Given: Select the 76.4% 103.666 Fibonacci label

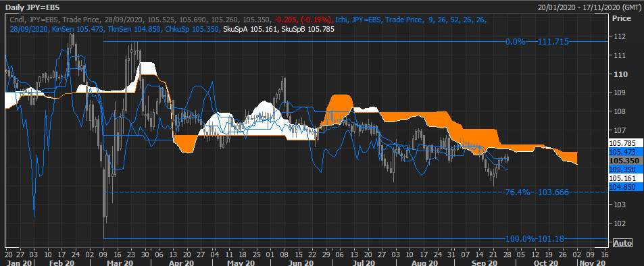Looking at the screenshot, I should [x=537, y=192].
